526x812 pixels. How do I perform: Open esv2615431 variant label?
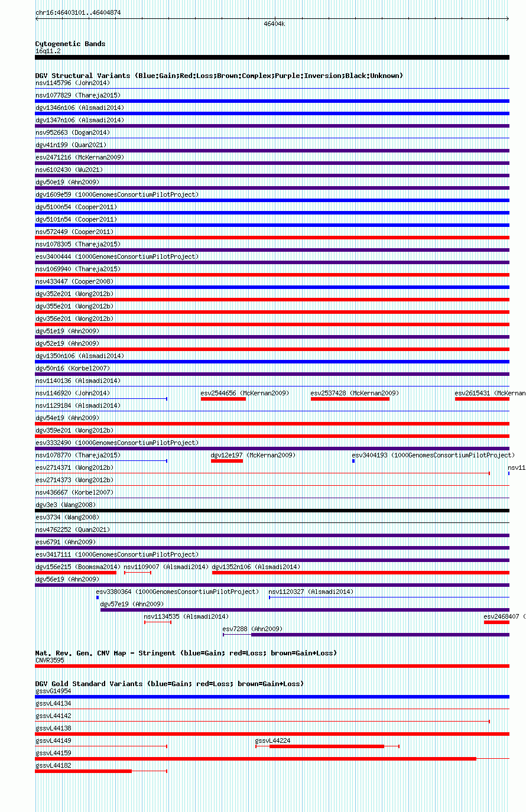tap(490, 393)
